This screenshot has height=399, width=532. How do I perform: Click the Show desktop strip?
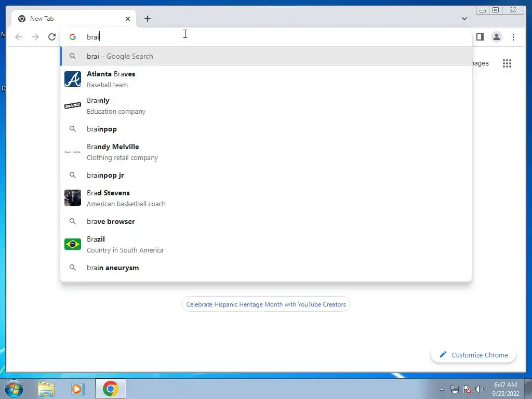coord(528,389)
